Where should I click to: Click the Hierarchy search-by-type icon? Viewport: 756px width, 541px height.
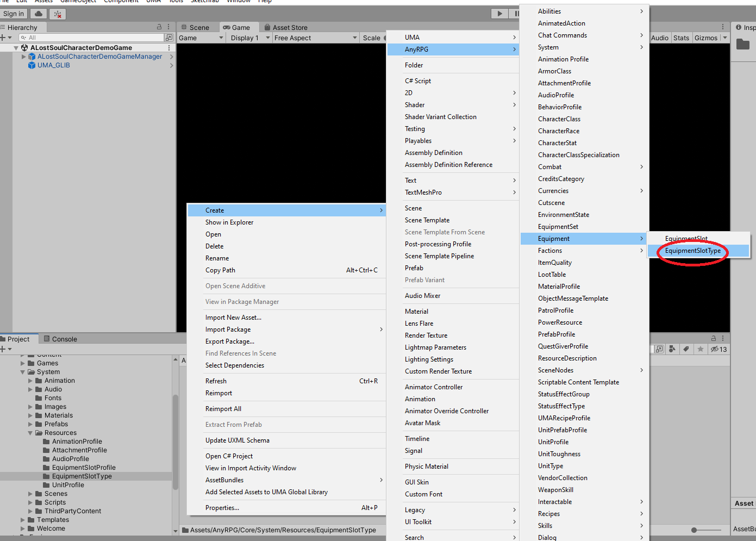[x=169, y=38]
